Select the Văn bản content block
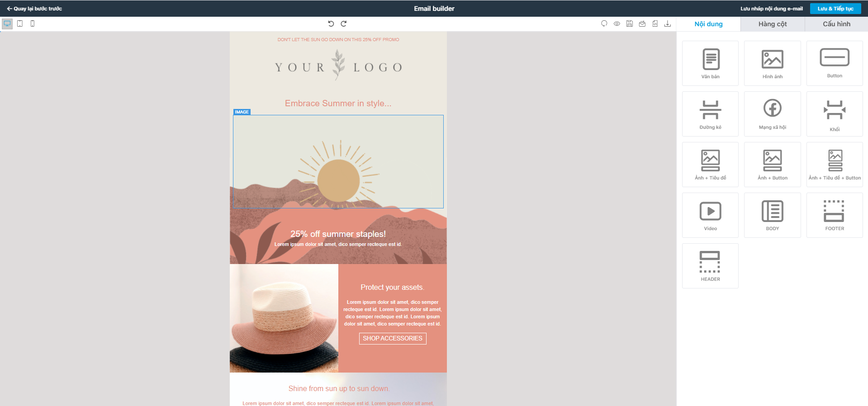Image resolution: width=868 pixels, height=406 pixels. tap(710, 63)
